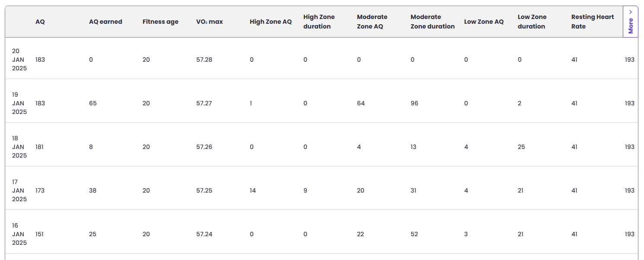Click the AQ column header

(x=40, y=22)
